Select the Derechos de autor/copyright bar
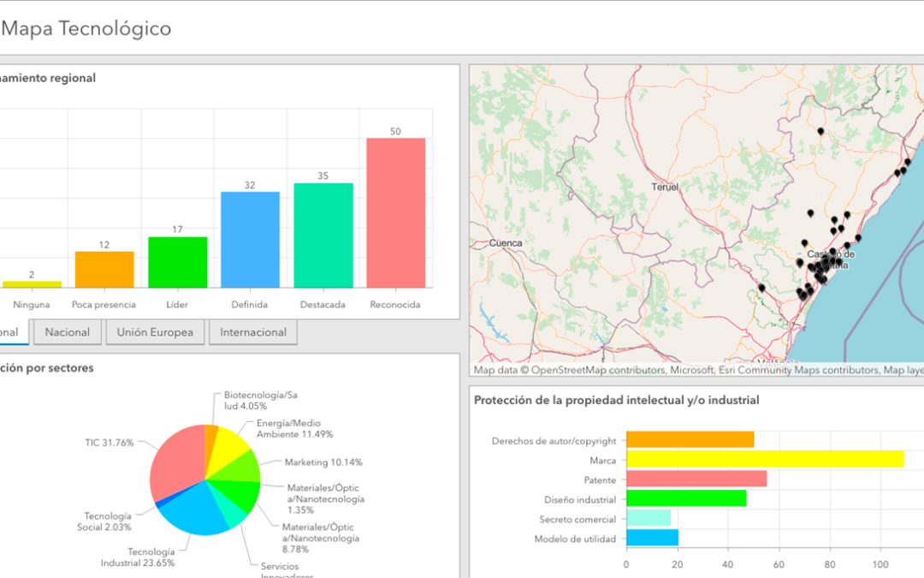Viewport: 924px width, 578px height. tap(690, 439)
